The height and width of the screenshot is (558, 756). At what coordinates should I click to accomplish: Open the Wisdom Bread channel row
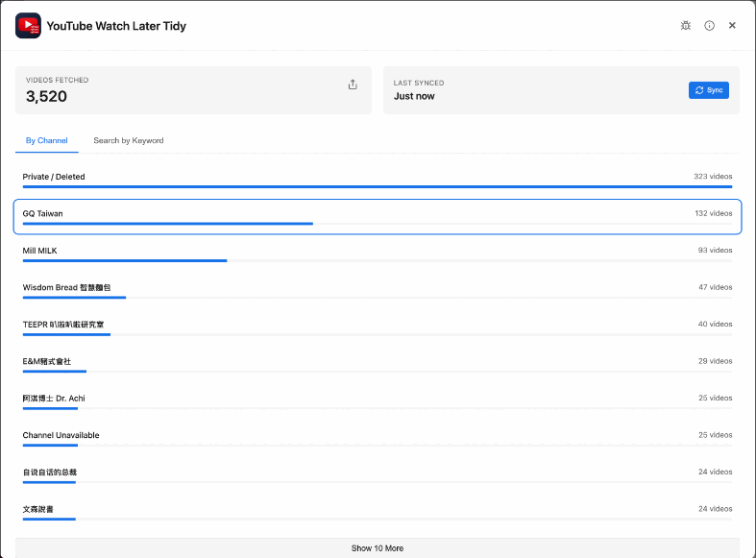378,291
